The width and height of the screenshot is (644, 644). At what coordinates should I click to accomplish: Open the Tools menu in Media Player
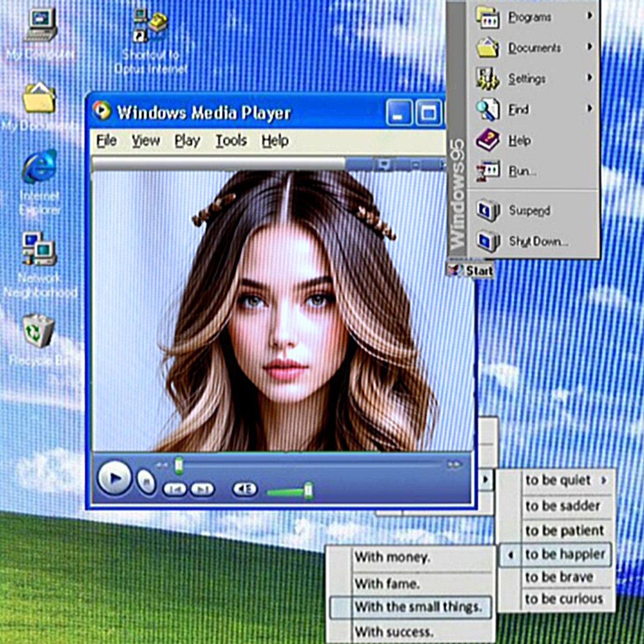[x=231, y=141]
